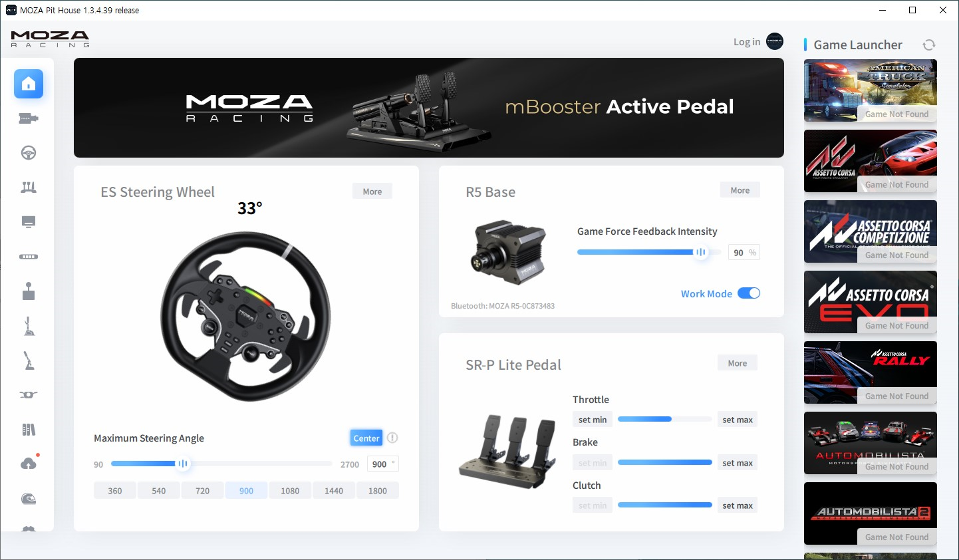Open the RPM light bar sidebar icon
The width and height of the screenshot is (959, 560).
click(29, 257)
